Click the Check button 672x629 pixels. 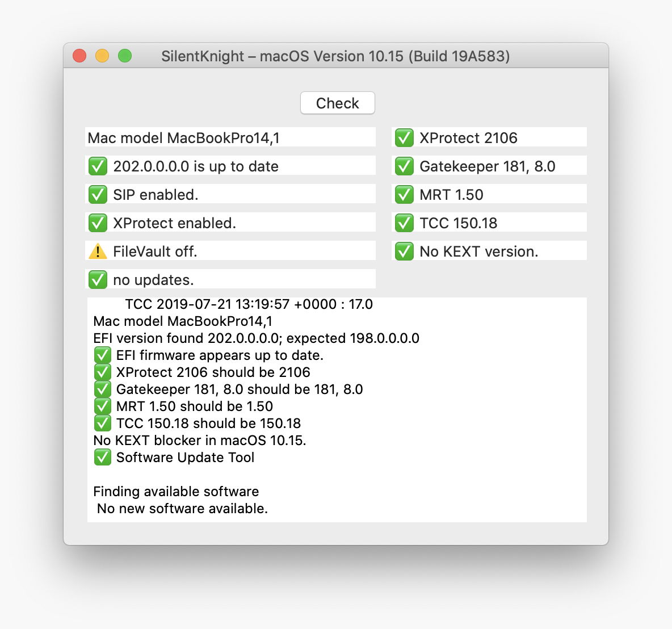pyautogui.click(x=337, y=103)
